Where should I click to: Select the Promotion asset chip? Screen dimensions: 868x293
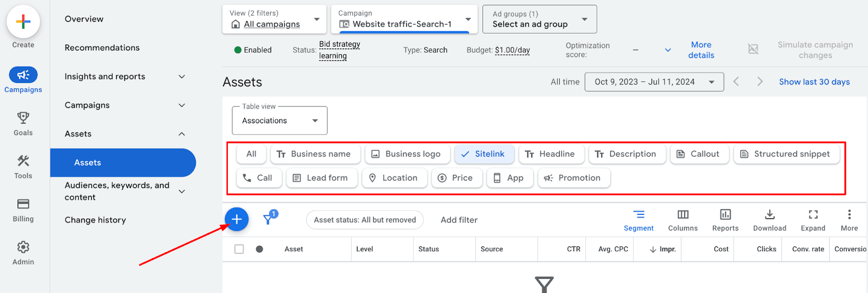[574, 178]
